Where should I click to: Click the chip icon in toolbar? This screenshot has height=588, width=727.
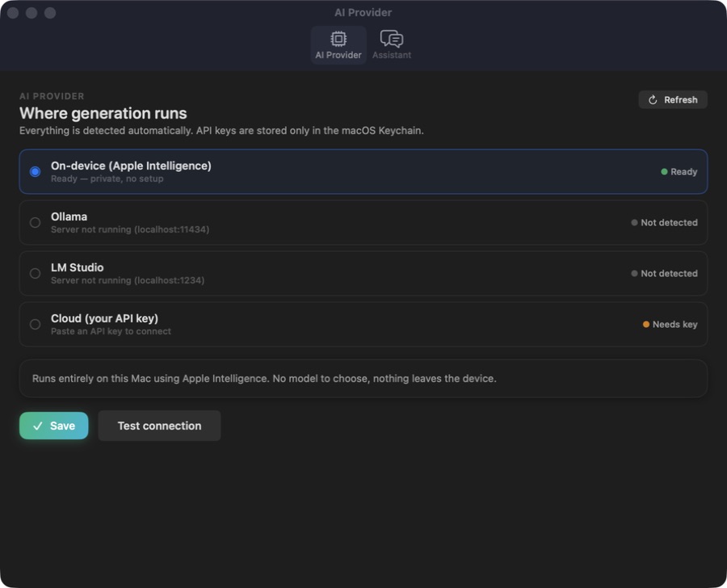[338, 39]
